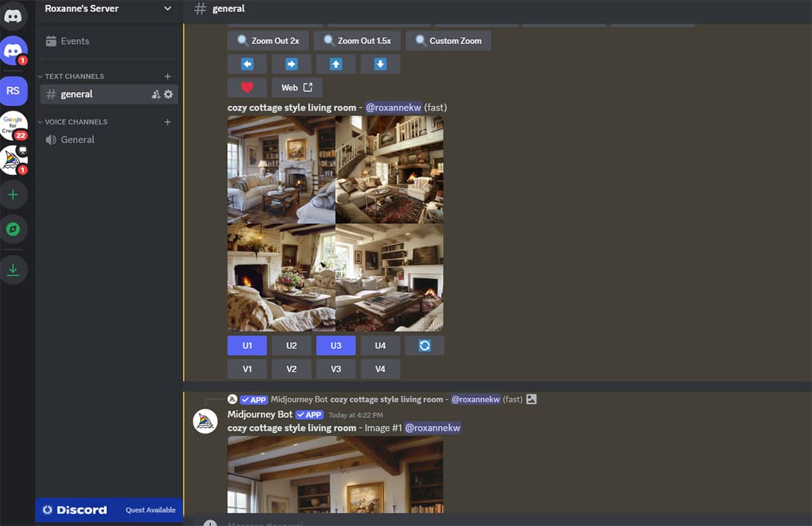
Task: Click Zoom Out 2x button
Action: [x=268, y=41]
